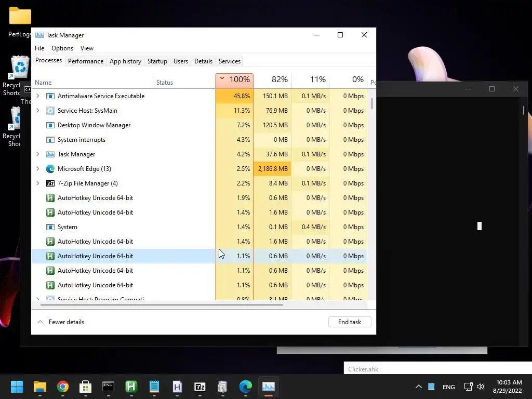Viewport: 532px width, 399px height.
Task: Open the Windows Start menu
Action: (x=17, y=387)
